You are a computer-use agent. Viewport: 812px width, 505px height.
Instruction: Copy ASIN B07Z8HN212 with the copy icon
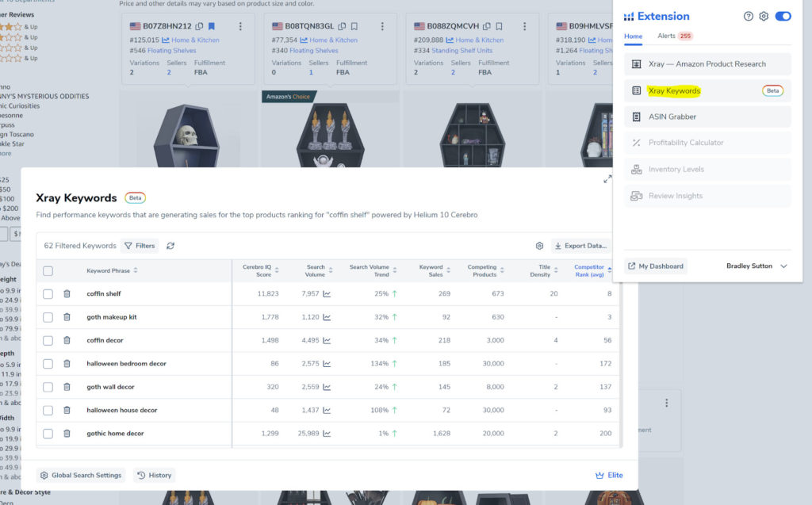[199, 26]
